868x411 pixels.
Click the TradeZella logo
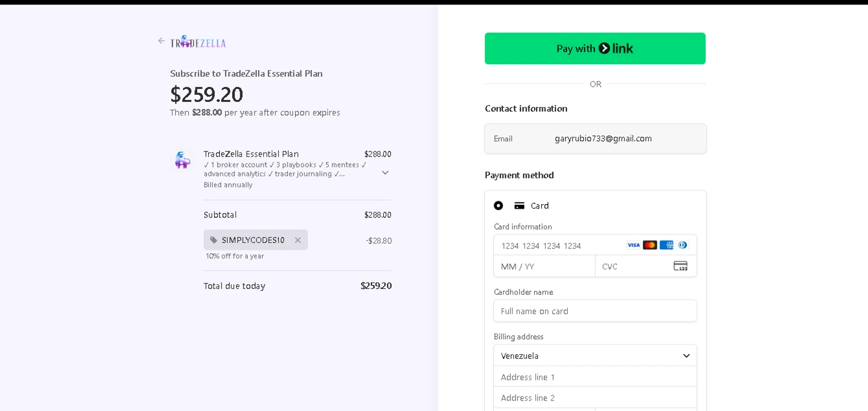click(x=198, y=42)
